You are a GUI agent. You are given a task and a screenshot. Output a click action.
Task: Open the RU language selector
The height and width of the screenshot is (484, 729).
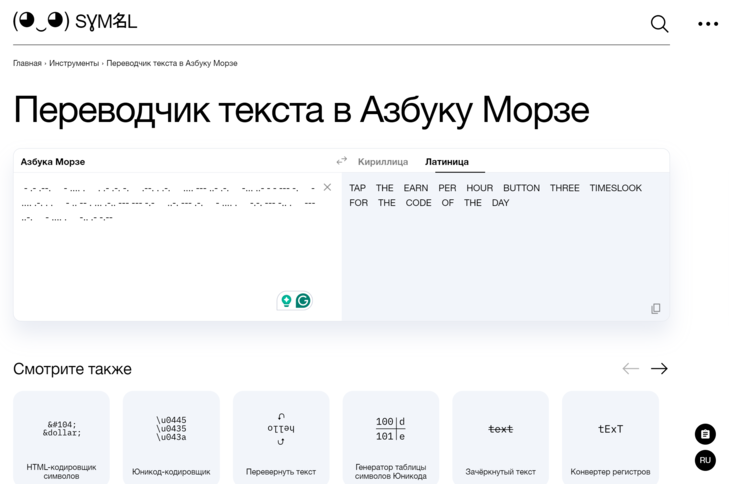705,460
